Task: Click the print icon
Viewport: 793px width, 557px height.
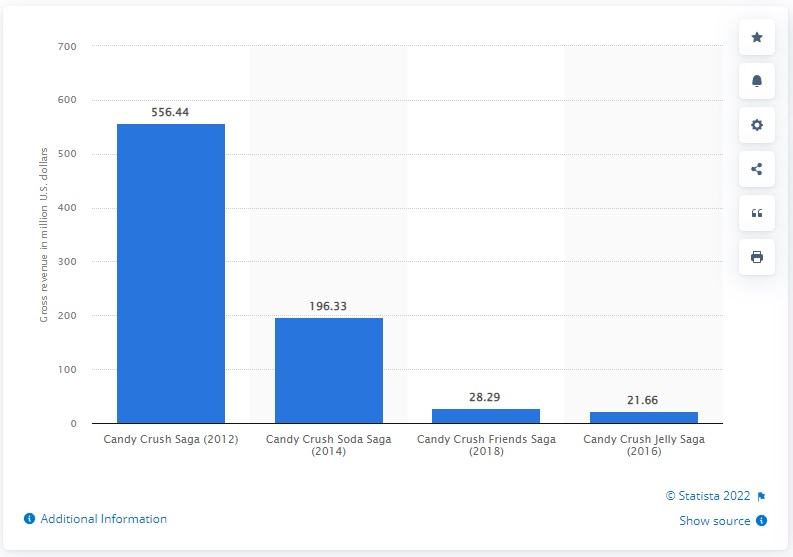Action: (757, 257)
